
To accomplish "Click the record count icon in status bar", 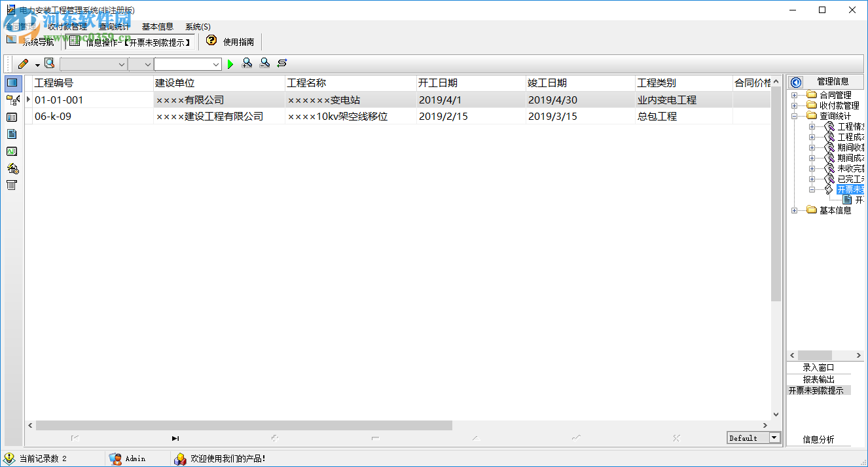I will point(9,459).
